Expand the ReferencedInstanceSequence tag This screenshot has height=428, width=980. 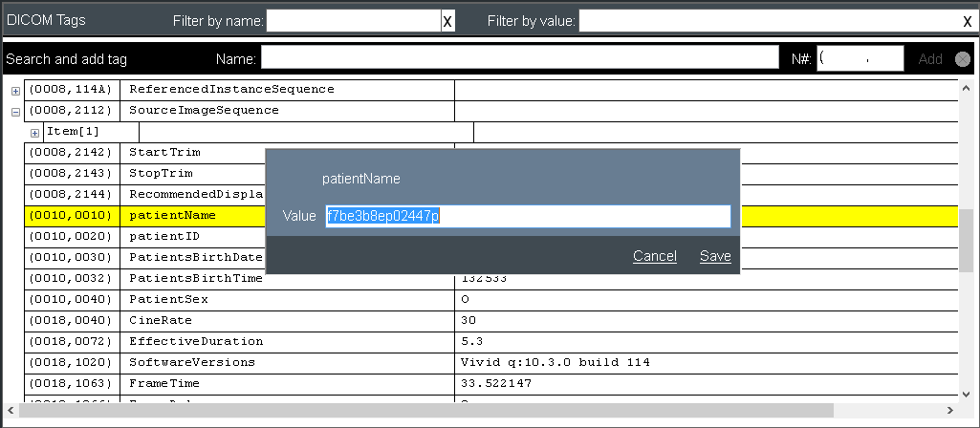click(x=15, y=91)
